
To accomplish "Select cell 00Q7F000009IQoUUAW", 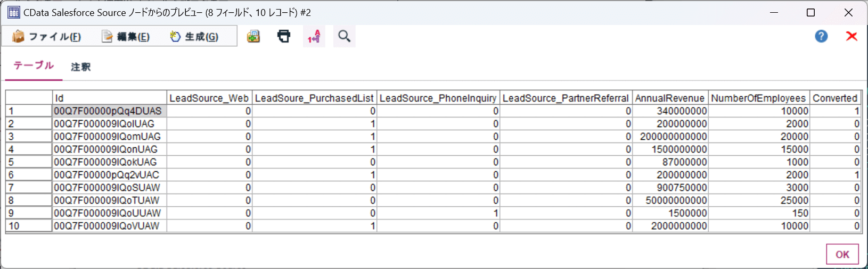I will point(110,213).
